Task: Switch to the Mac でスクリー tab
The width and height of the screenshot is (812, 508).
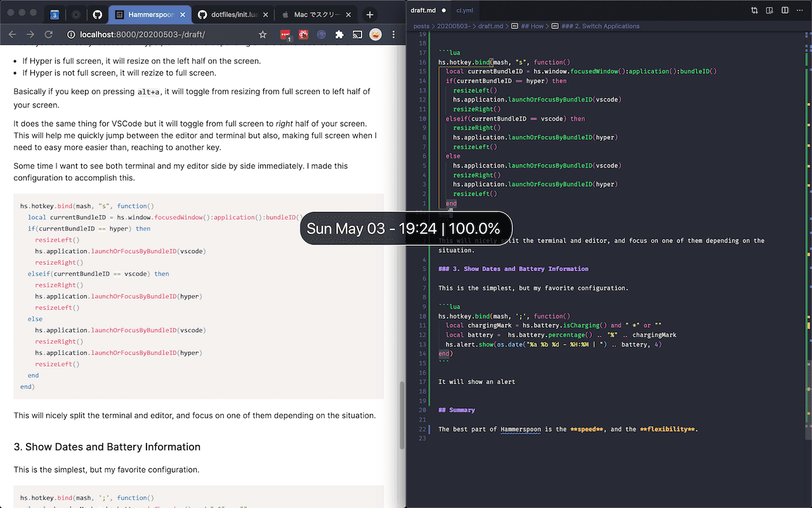Action: [x=316, y=14]
